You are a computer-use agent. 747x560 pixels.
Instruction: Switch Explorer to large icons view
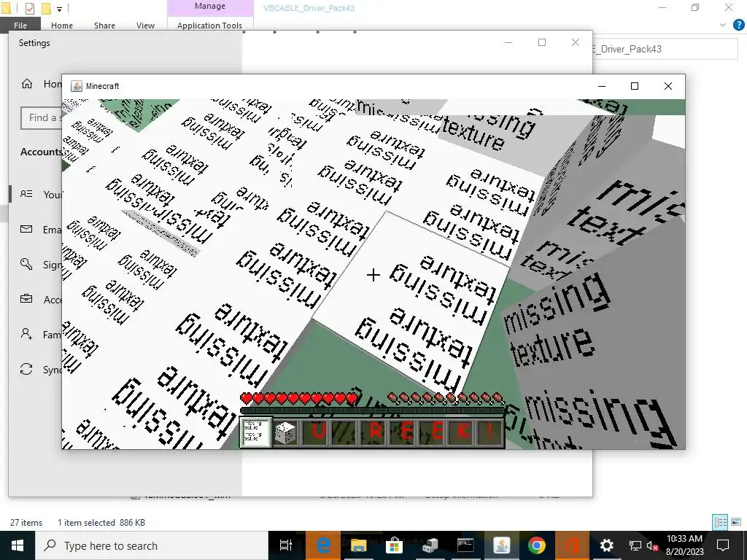pos(736,522)
